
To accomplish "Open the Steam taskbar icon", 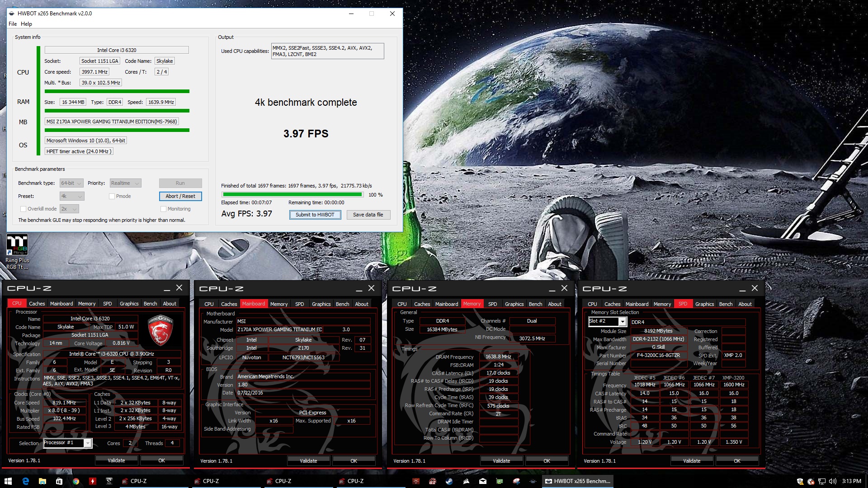I will [449, 481].
